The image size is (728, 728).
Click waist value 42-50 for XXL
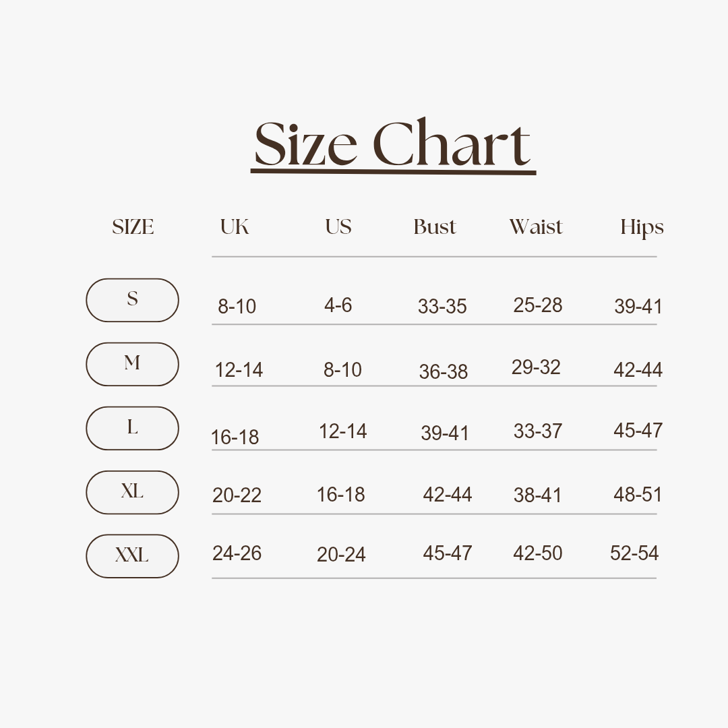coord(538,553)
